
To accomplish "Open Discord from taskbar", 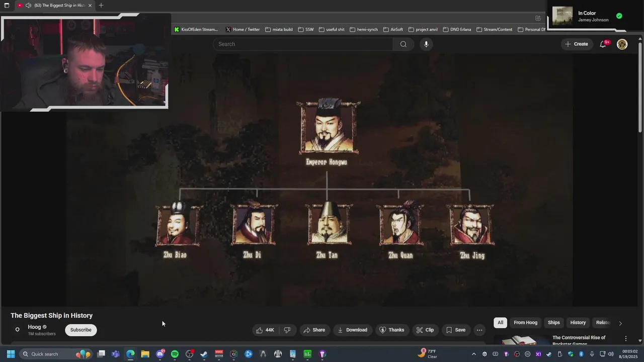I will pos(160,354).
